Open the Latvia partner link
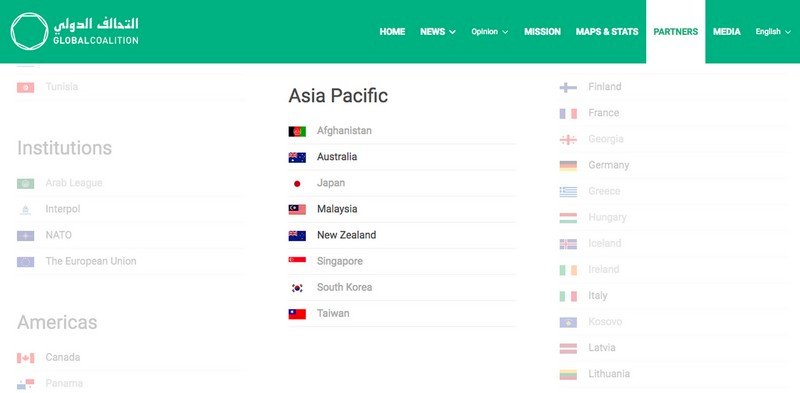The height and width of the screenshot is (393, 800). 602,348
